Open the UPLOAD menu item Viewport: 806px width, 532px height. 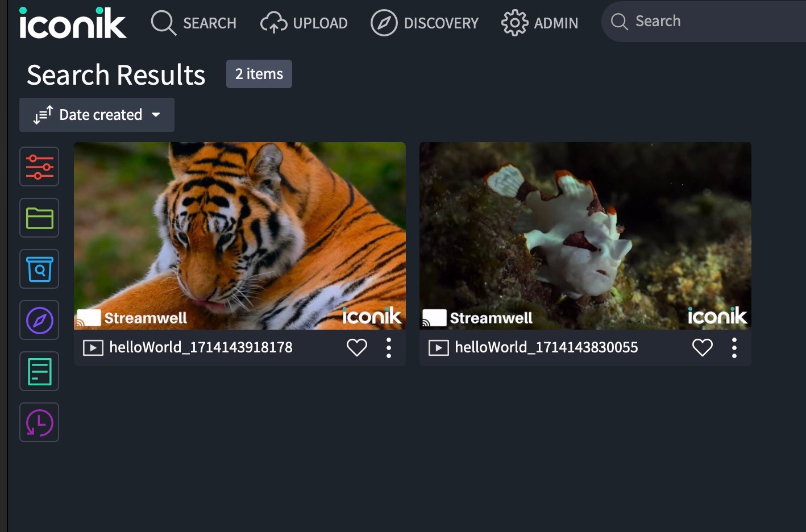coord(304,23)
